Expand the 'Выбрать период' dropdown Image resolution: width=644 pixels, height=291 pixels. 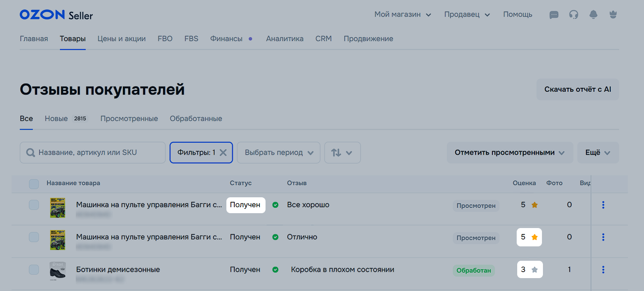point(278,153)
